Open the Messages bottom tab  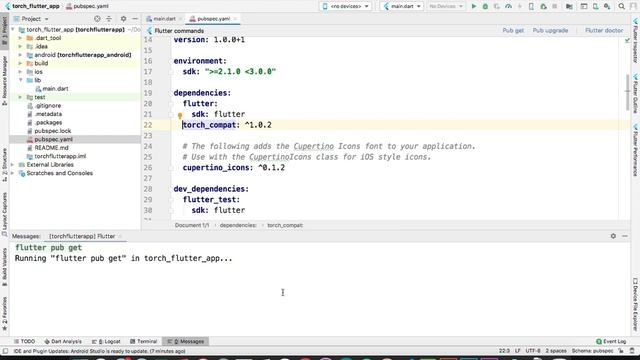pos(186,341)
